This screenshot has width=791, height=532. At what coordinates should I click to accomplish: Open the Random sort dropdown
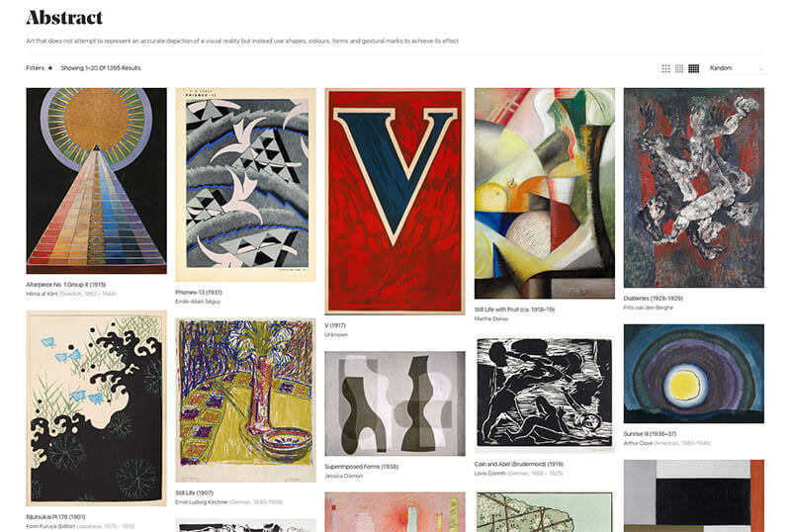click(x=736, y=68)
